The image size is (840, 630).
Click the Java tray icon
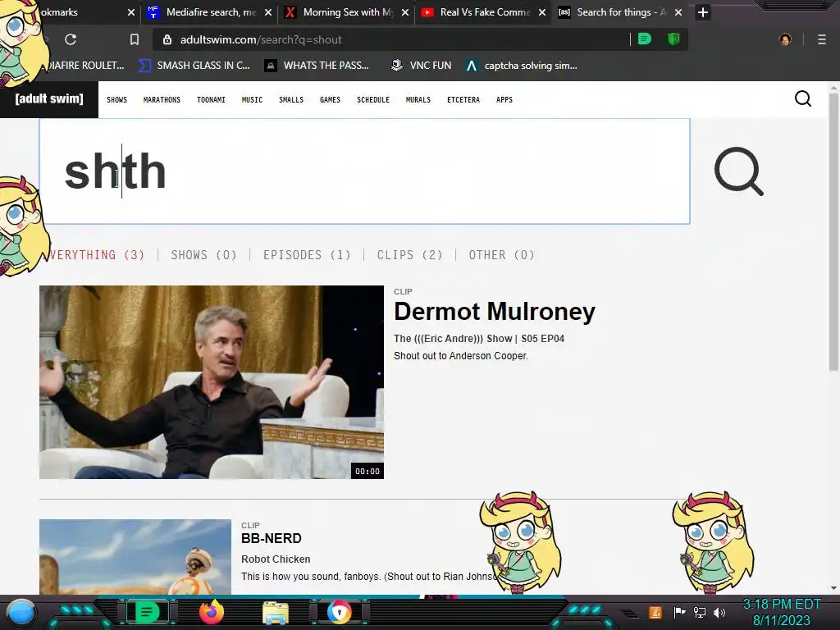(x=655, y=612)
